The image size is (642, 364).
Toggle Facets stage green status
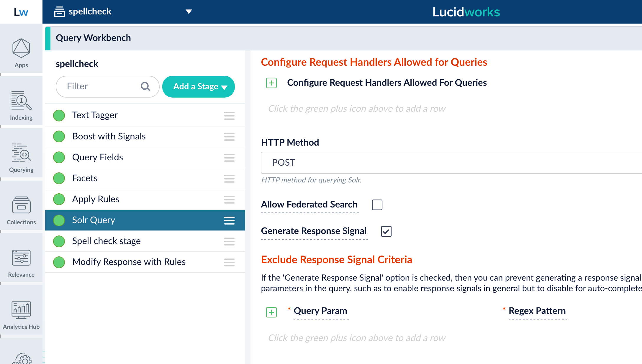click(59, 178)
